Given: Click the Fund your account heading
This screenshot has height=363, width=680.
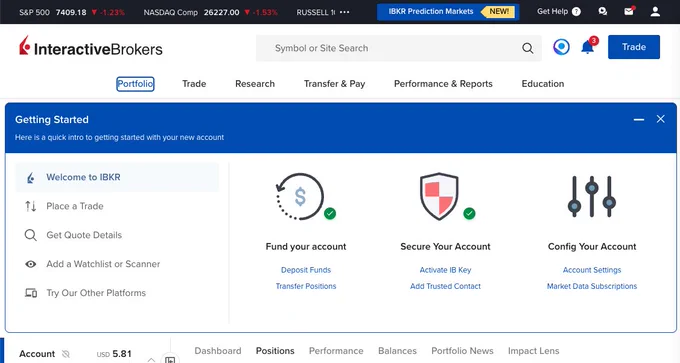Looking at the screenshot, I should click(x=306, y=247).
